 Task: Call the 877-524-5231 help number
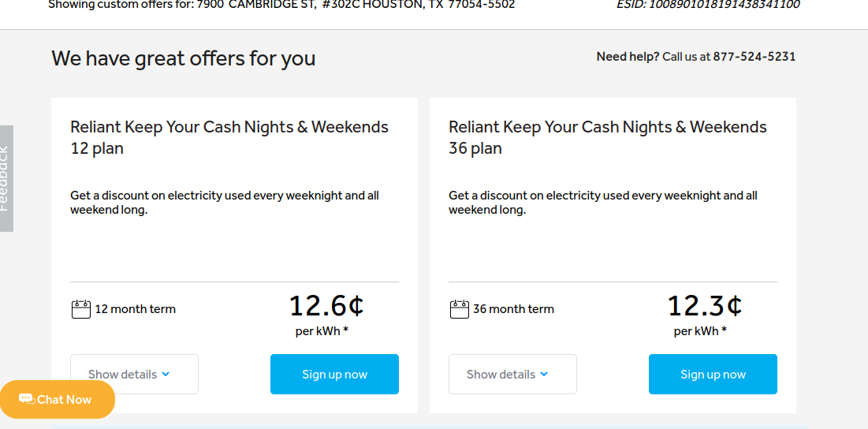[x=754, y=57]
